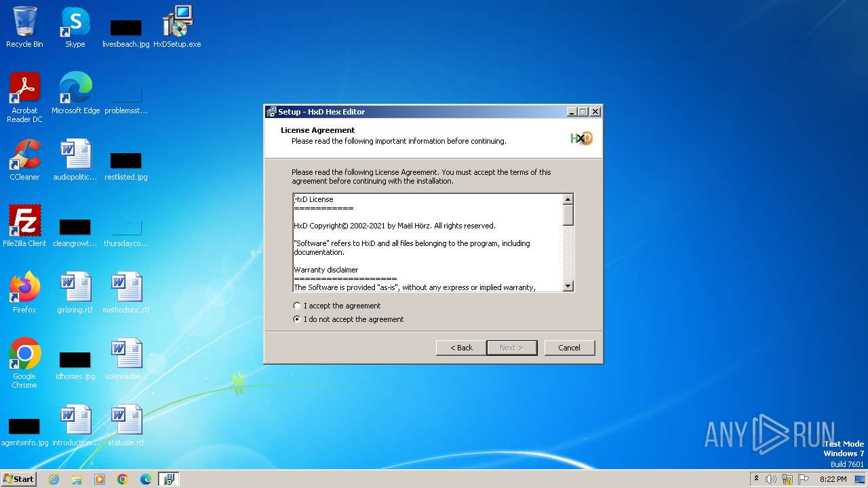
Task: Open Edge from the taskbar
Action: [146, 479]
